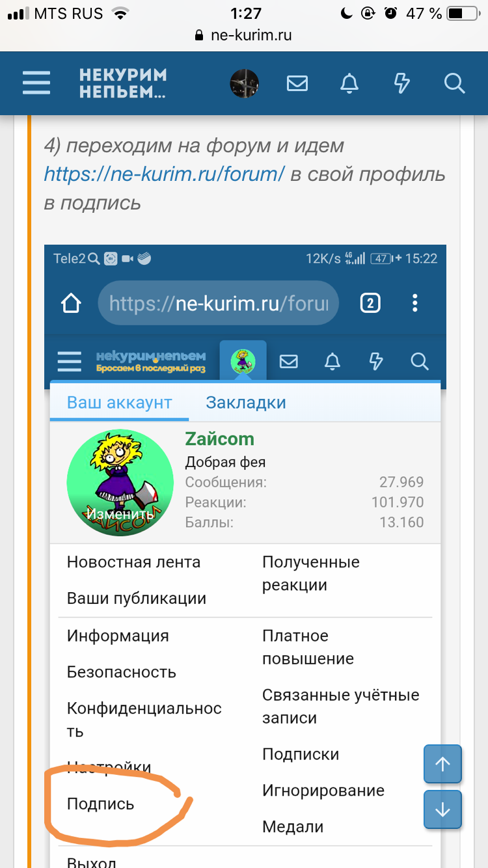Viewport: 488px width, 868px height.
Task: Open the hamburger navigation menu in header
Action: tap(36, 83)
